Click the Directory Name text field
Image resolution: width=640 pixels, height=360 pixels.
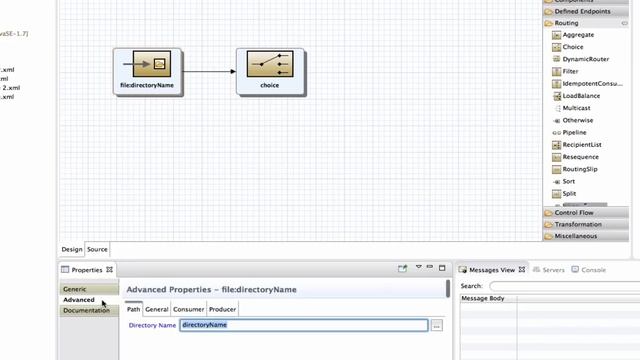[x=304, y=325]
